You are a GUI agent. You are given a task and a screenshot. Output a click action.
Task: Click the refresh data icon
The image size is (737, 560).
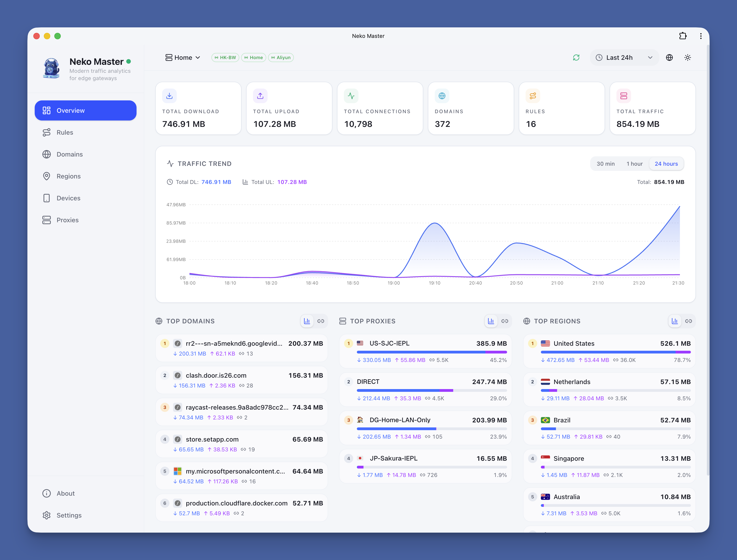[576, 58]
